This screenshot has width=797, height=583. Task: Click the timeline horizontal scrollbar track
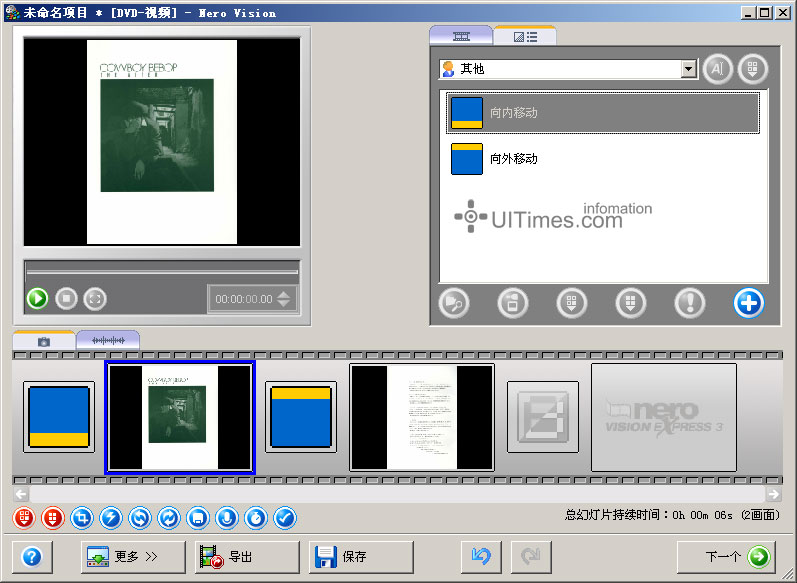[397, 494]
